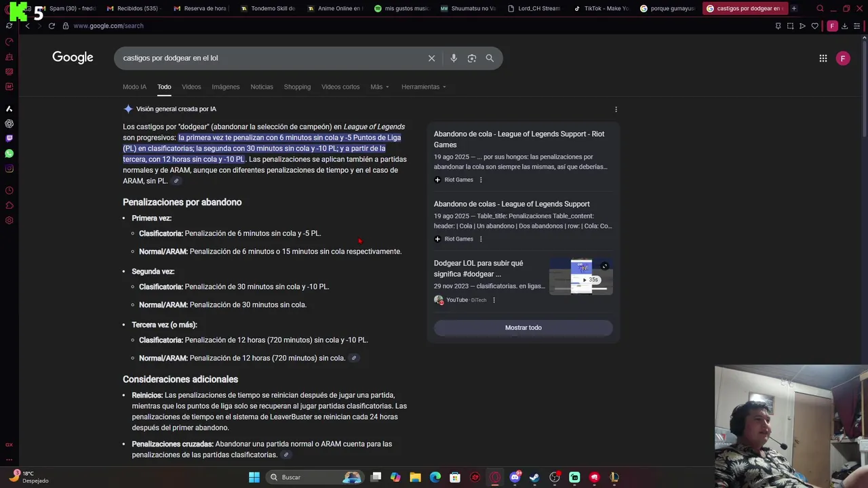Play the Dodgear LOL video thumbnail

pos(581,277)
